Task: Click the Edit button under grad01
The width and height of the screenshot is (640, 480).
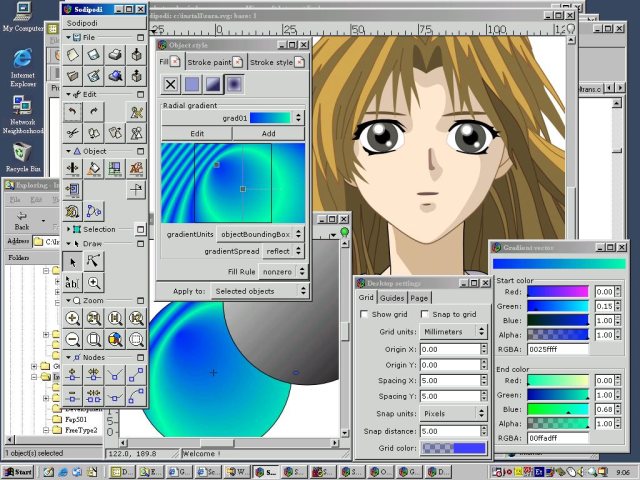Action: [x=197, y=133]
